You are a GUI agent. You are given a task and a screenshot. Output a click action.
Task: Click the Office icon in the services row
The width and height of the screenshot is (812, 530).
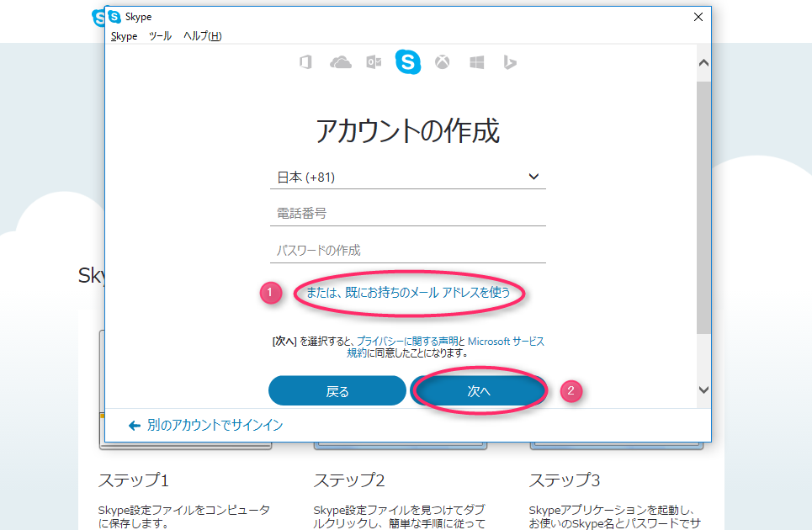[x=305, y=62]
